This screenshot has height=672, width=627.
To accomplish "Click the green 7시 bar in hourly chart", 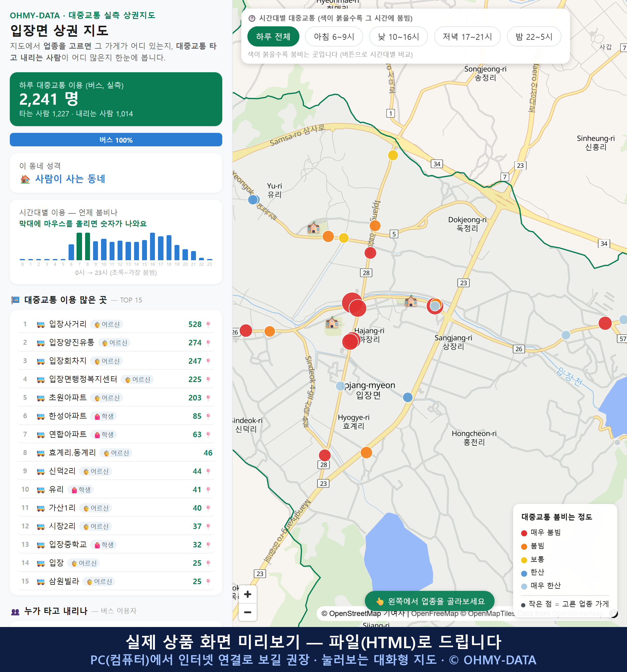I will [79, 246].
